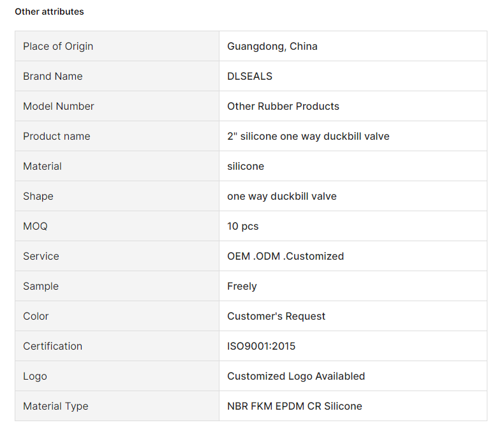Select the Customer's Request color value
The height and width of the screenshot is (432, 504).
point(276,317)
